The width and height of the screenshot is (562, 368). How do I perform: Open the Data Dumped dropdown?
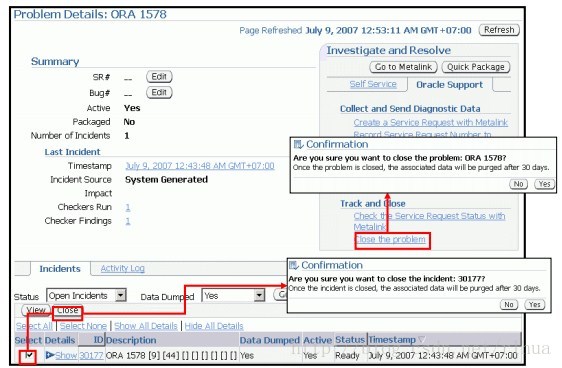click(x=233, y=296)
